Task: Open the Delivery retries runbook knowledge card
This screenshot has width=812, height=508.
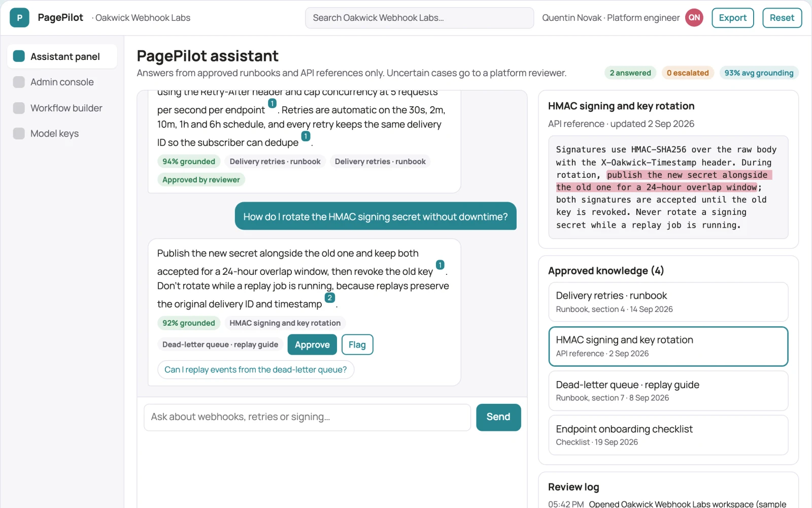Action: [x=668, y=302]
